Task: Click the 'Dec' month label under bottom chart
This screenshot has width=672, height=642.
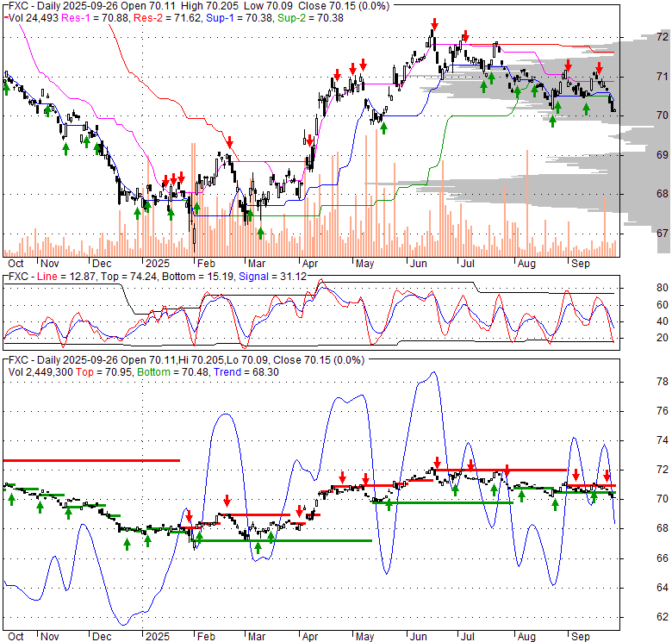Action: 102,637
